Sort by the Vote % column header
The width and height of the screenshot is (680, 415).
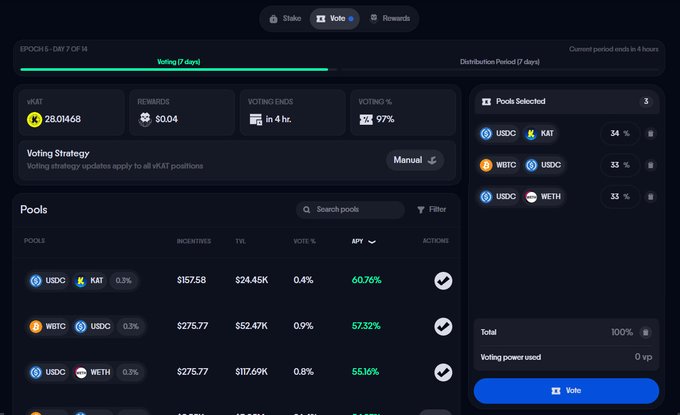point(304,241)
